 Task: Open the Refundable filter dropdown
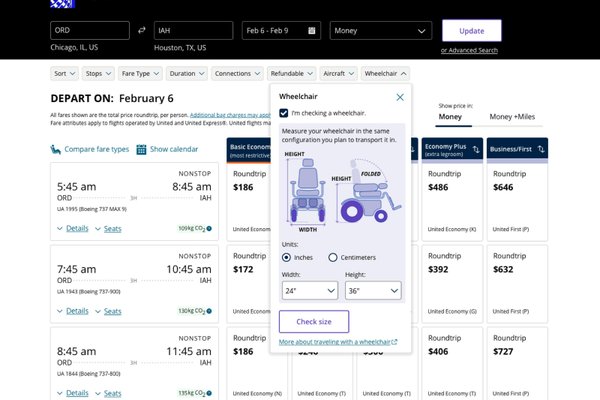coord(292,73)
